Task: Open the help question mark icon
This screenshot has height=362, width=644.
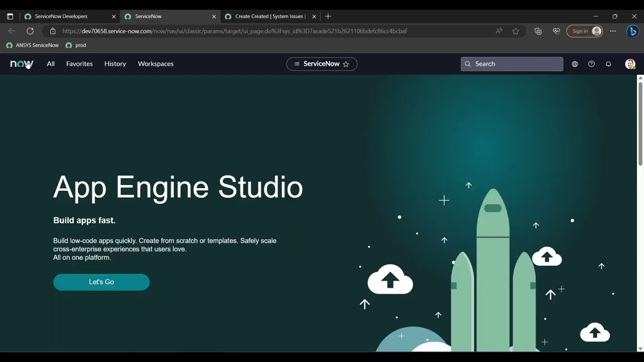Action: (x=591, y=64)
